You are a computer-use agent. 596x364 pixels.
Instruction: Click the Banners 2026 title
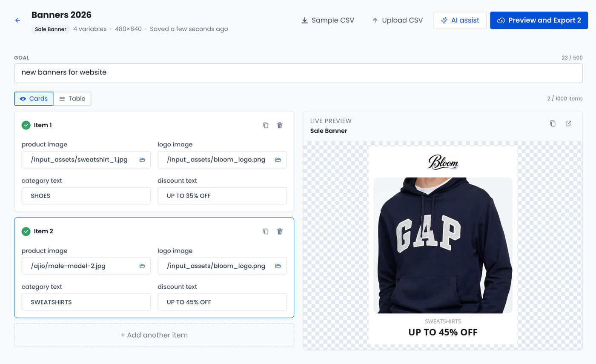[x=61, y=15]
